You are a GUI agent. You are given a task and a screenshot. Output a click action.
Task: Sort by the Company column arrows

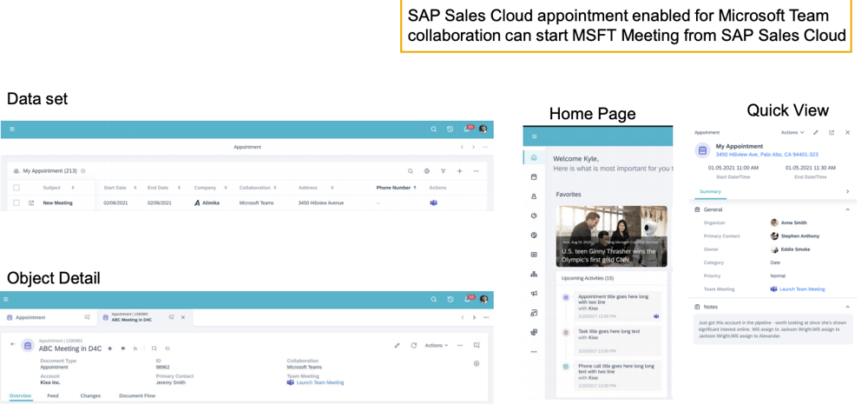tap(226, 188)
